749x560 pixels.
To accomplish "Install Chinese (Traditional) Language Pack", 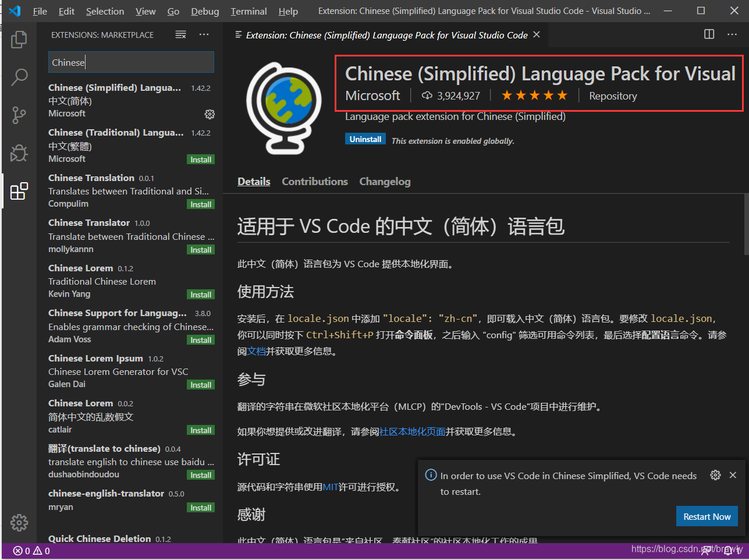I will point(201,160).
